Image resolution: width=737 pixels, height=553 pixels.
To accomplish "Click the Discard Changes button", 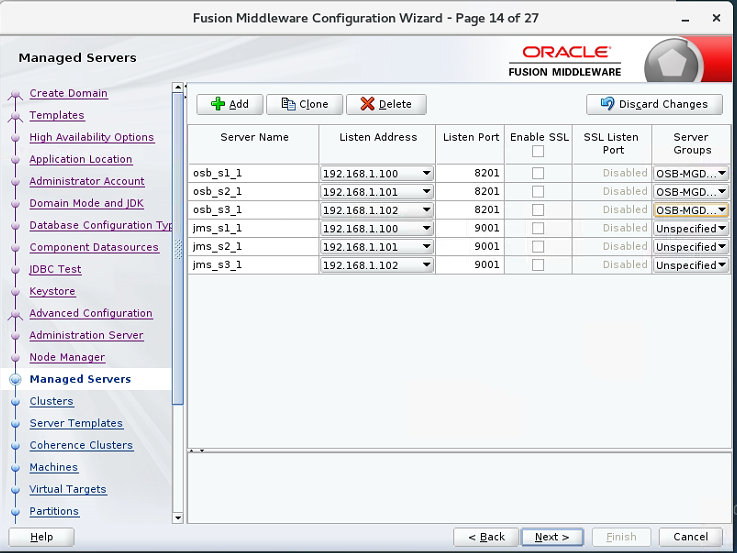I will point(654,104).
